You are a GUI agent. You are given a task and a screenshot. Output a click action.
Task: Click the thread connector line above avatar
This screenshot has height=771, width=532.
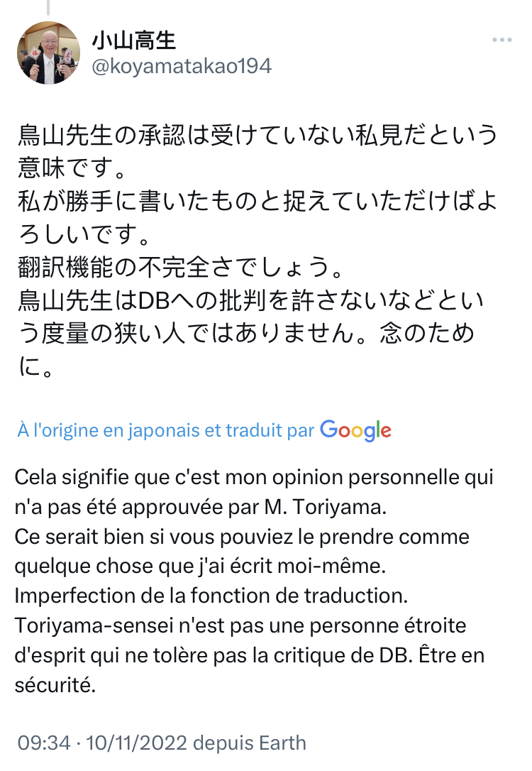(x=49, y=8)
